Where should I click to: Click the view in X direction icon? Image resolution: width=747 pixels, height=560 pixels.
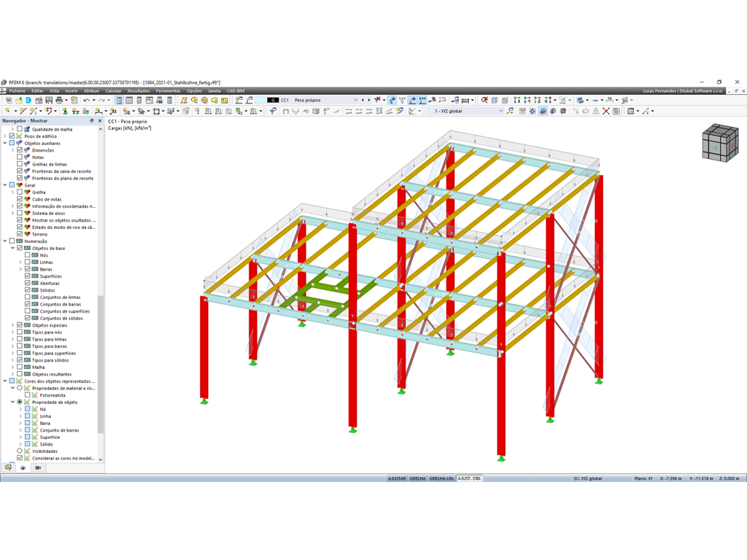pos(517,100)
